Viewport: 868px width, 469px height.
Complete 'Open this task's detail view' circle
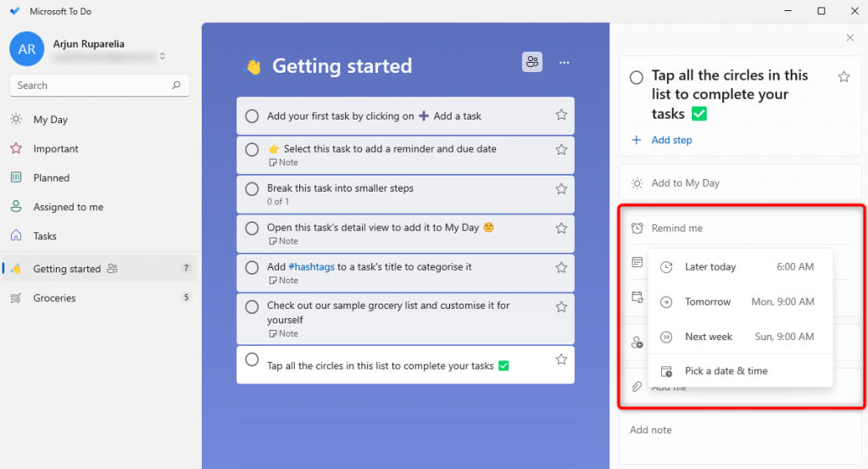click(252, 228)
